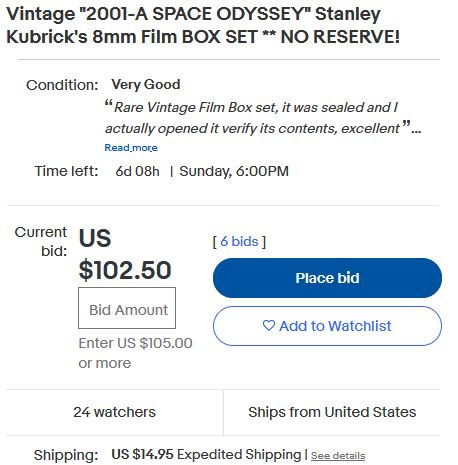Click the Sunday, 6:00PM end time
458x465 pixels.
click(x=234, y=171)
